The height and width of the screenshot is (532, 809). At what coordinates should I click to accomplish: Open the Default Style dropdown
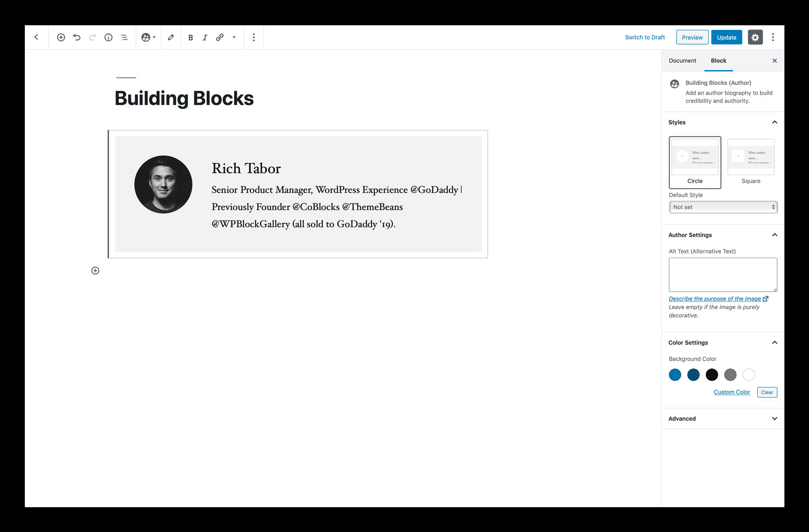click(x=723, y=207)
